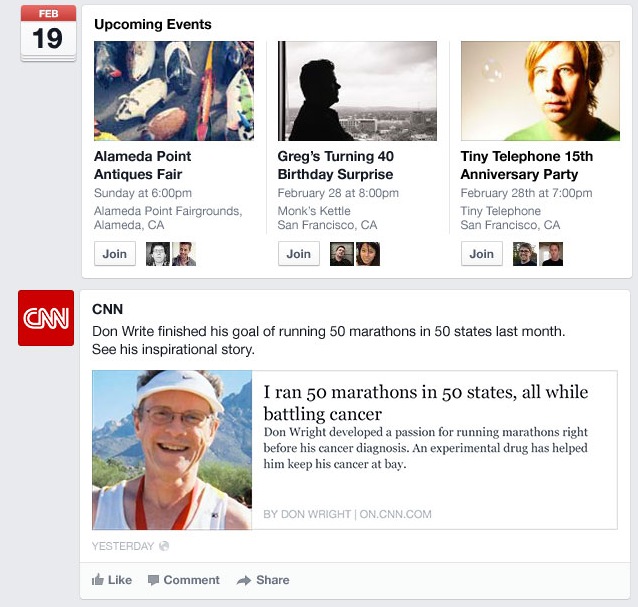The width and height of the screenshot is (638, 607).
Task: Open Tiny Telephone event cover image
Action: pyautogui.click(x=540, y=91)
